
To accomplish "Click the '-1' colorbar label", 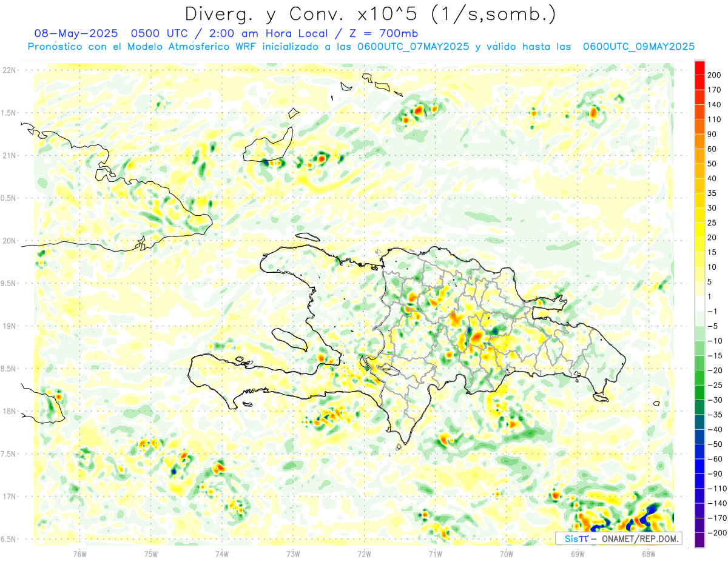I will coord(712,311).
